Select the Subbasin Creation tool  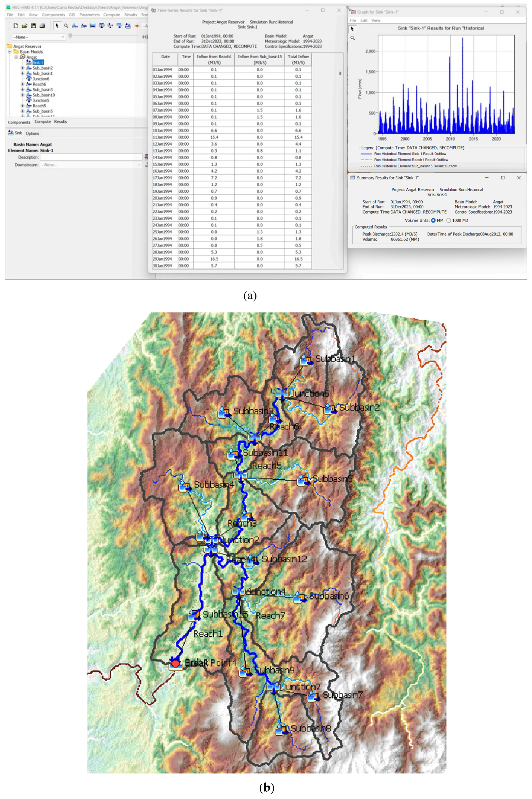(75, 26)
